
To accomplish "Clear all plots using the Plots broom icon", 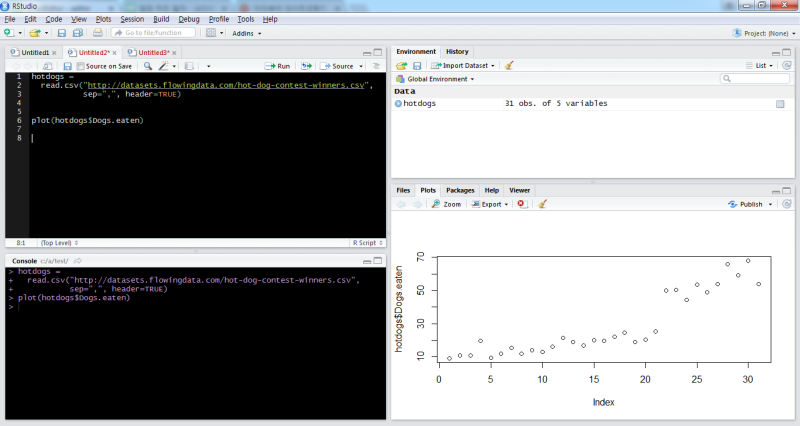I will pos(542,203).
